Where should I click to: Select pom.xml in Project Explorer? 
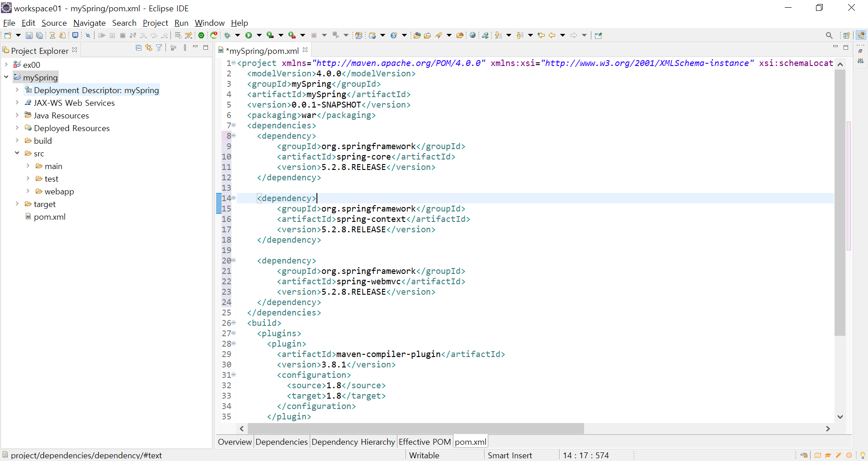(49, 216)
